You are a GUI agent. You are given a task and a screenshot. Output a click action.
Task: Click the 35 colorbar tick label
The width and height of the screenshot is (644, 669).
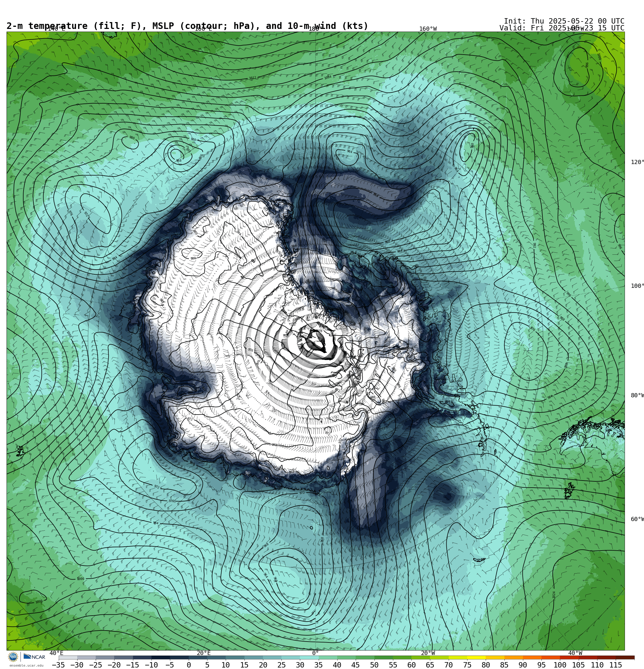pos(318,665)
